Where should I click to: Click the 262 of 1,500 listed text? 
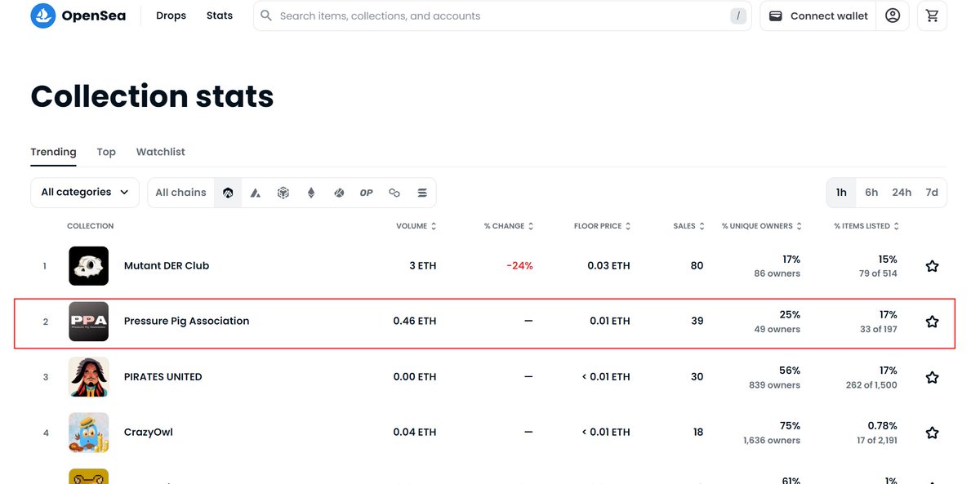871,385
